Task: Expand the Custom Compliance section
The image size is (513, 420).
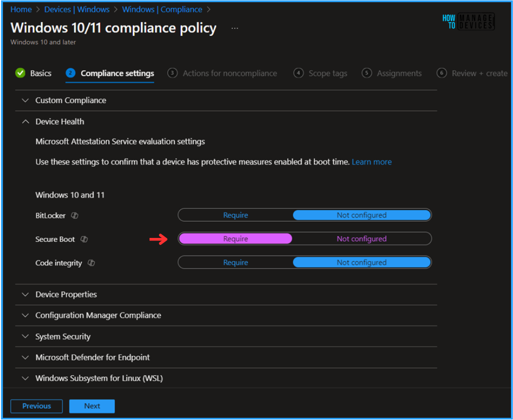Action: coord(226,100)
